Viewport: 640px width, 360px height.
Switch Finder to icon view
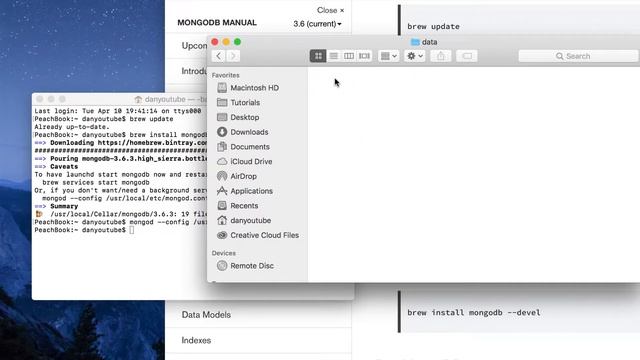318,56
